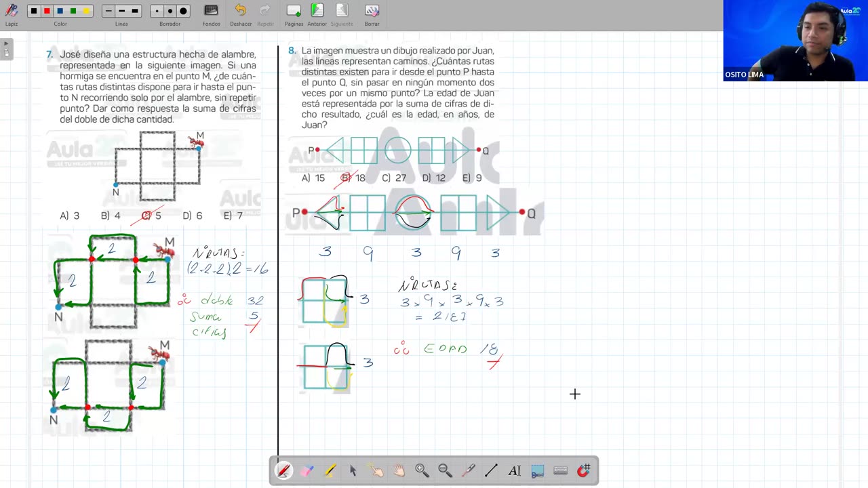Select the medium line width
This screenshot has height=488, width=868.
(x=121, y=11)
